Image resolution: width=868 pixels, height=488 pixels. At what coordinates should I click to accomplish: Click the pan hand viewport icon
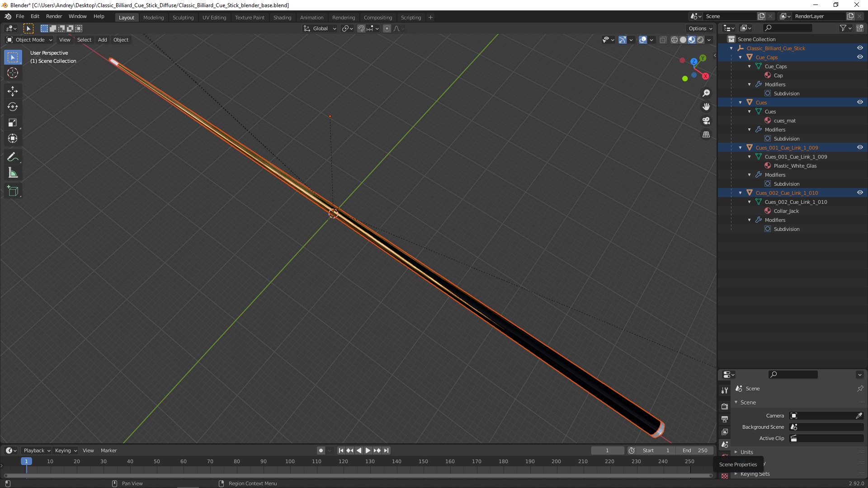tap(706, 107)
